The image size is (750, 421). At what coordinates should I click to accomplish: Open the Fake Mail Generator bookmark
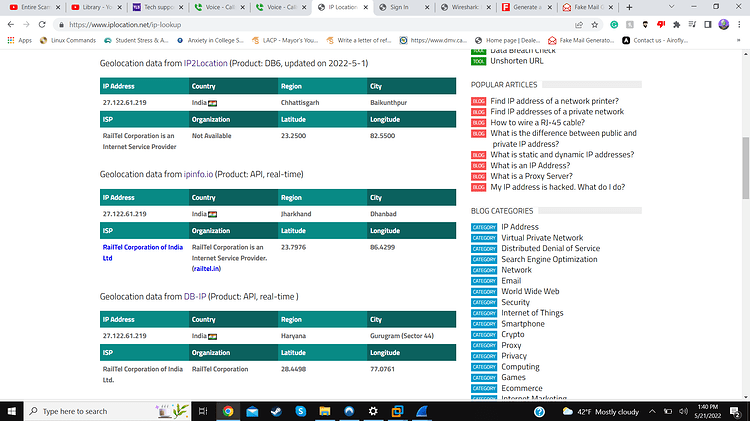pyautogui.click(x=581, y=41)
